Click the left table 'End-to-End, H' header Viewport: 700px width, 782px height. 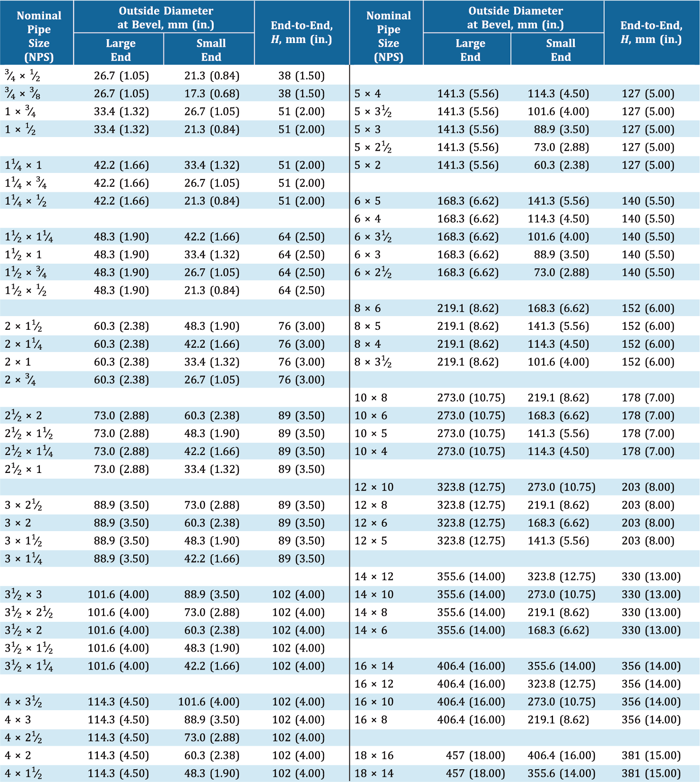click(302, 32)
